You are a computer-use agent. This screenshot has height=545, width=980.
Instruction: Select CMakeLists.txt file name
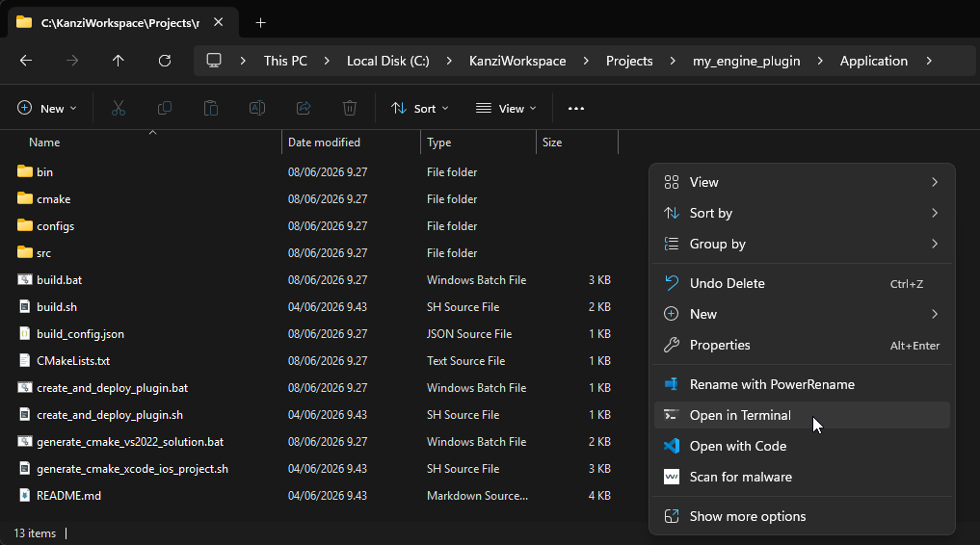73,360
